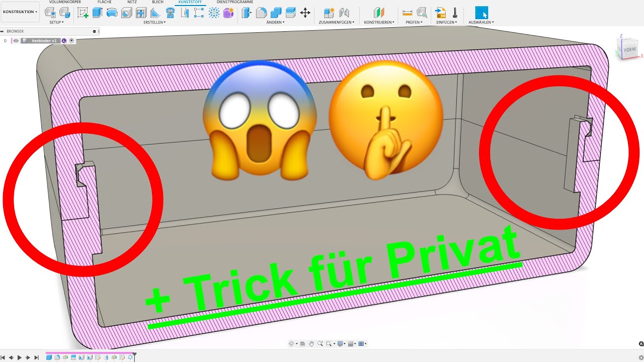Select Verbinder v1 in the browser
Image resolution: width=644 pixels, height=362 pixels.
[x=44, y=41]
